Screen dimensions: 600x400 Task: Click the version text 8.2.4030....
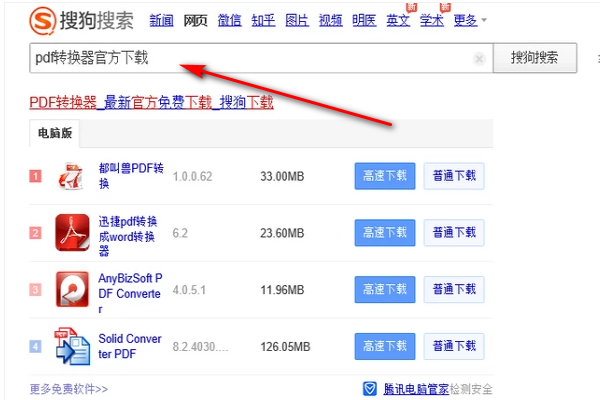click(x=200, y=347)
